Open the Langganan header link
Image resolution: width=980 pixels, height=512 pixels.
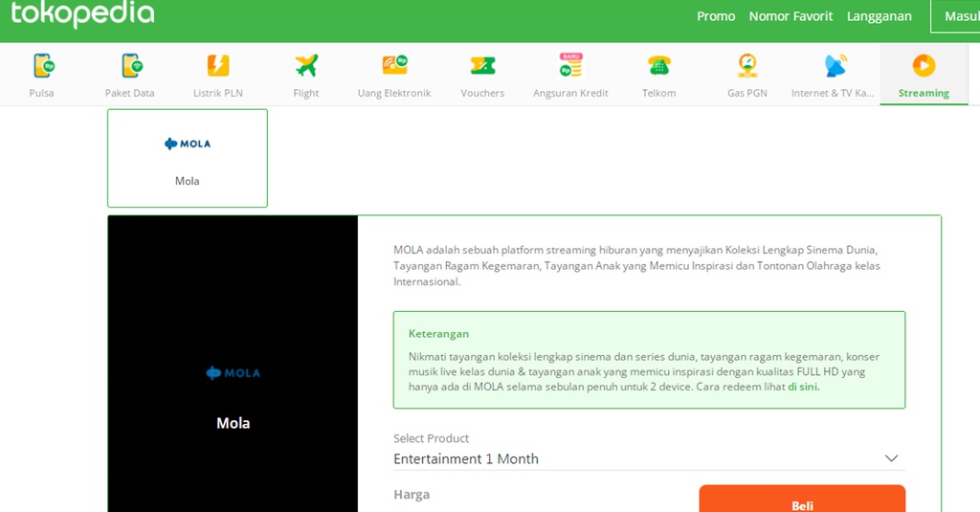(879, 16)
